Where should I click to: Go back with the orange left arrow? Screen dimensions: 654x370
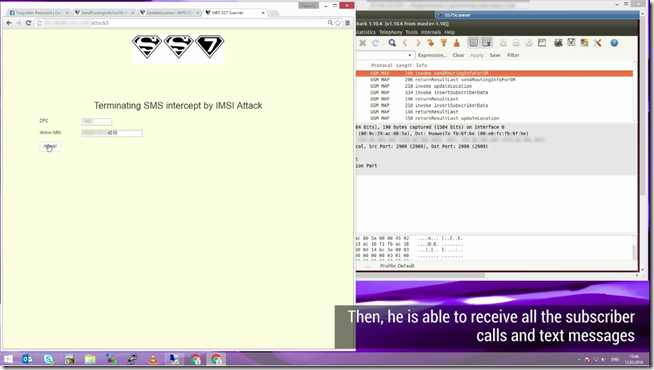405,43
